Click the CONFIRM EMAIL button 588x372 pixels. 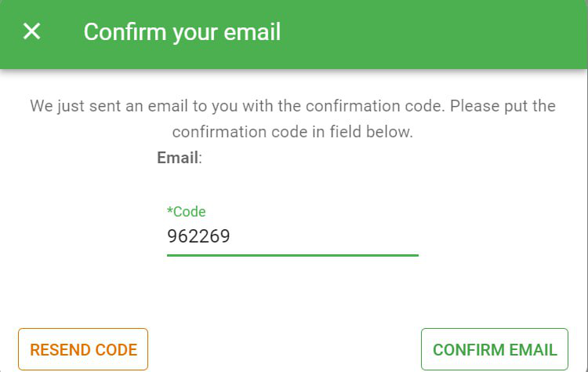(x=495, y=349)
